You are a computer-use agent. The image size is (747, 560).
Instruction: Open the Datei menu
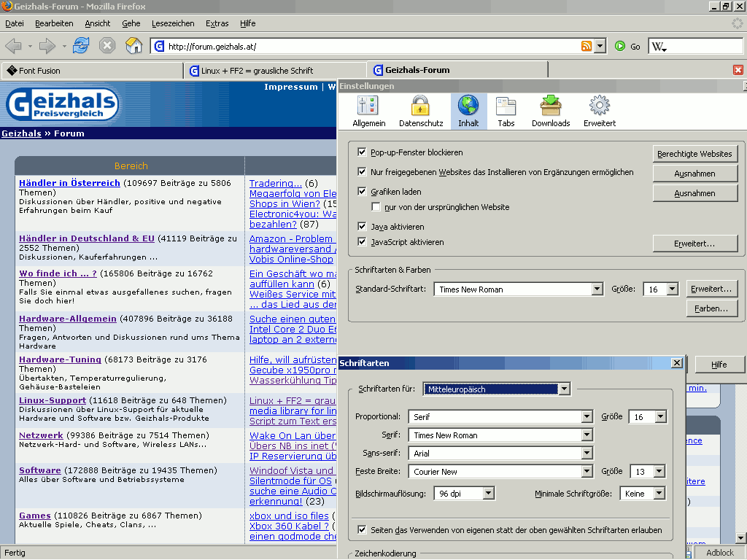(15, 23)
